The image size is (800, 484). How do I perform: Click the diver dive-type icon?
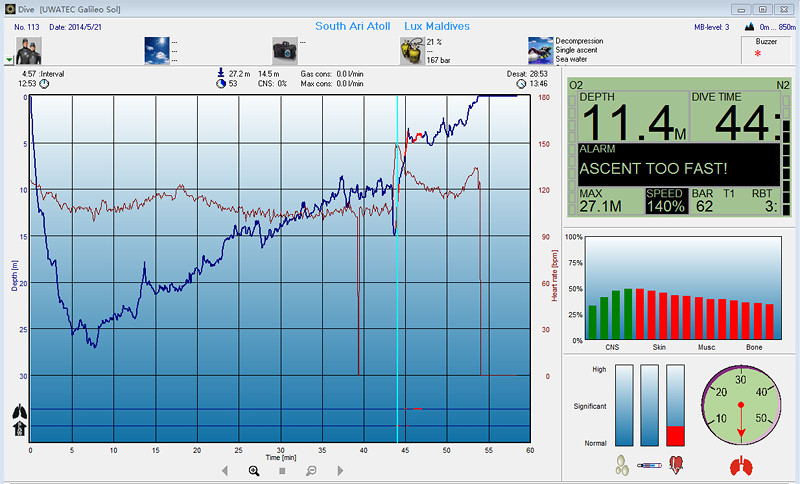541,50
